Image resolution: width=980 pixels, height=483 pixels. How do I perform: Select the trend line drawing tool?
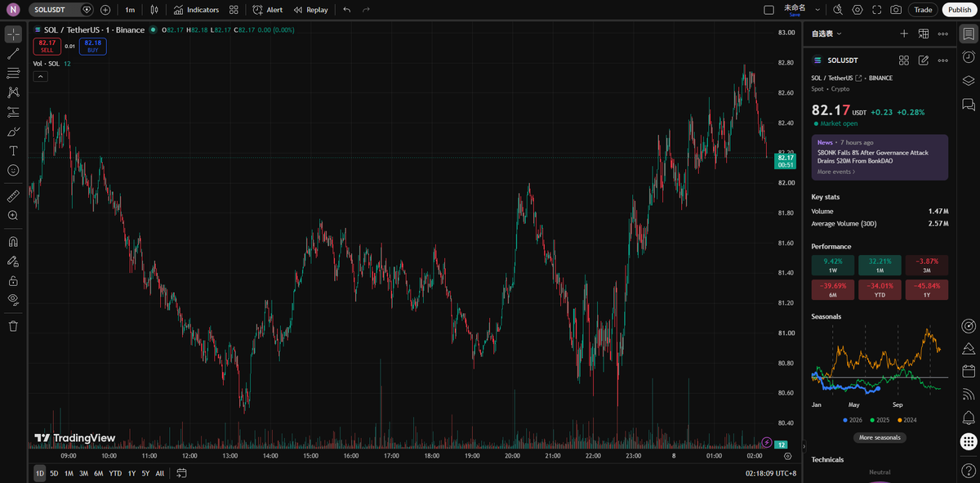13,54
